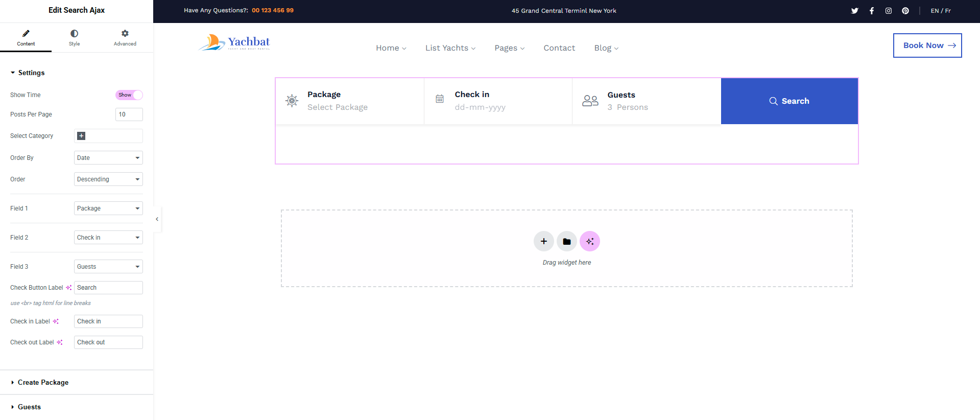Open the Field 1 Package dropdown

coord(108,208)
